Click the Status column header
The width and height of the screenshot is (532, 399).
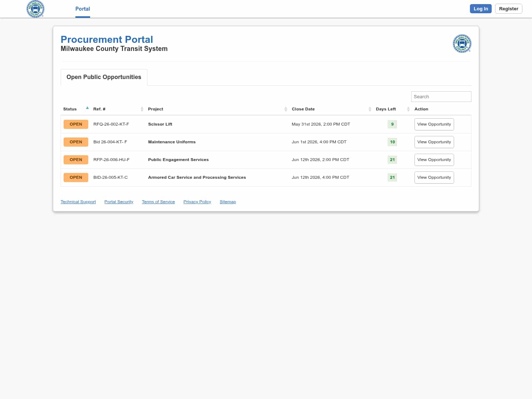tap(70, 109)
